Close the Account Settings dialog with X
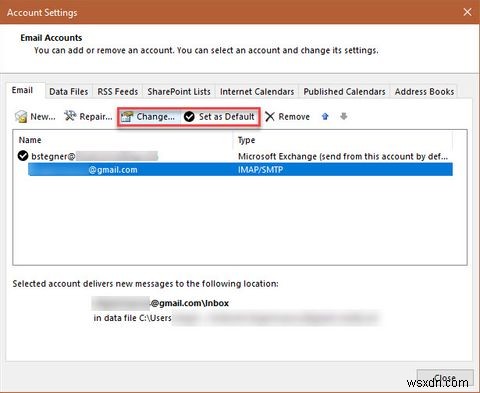The width and height of the screenshot is (480, 393). pyautogui.click(x=467, y=12)
